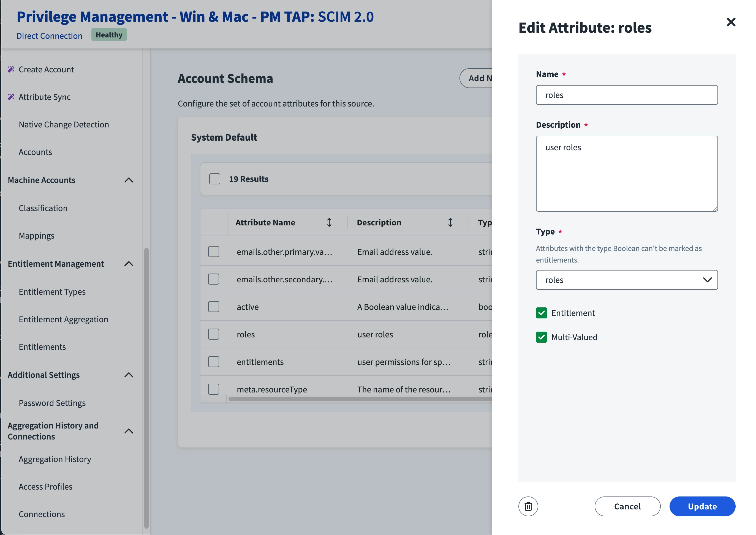Collapse the Additional Settings section
The image size is (756, 535).
pyautogui.click(x=129, y=375)
